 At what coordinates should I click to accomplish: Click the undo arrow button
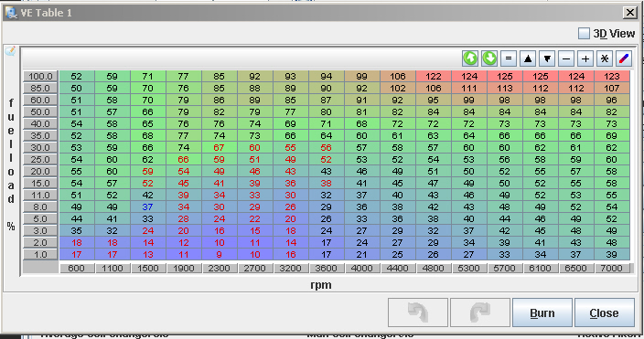[x=418, y=313]
